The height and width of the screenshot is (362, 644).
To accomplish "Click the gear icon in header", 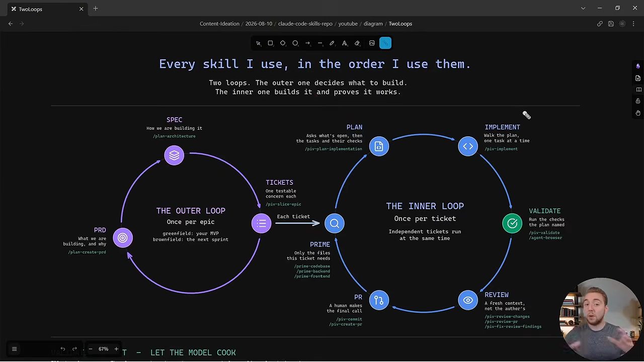I will pyautogui.click(x=622, y=24).
